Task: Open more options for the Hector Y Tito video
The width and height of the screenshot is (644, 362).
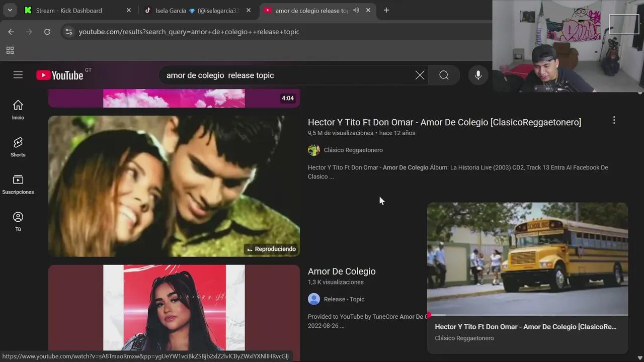Action: pyautogui.click(x=614, y=120)
